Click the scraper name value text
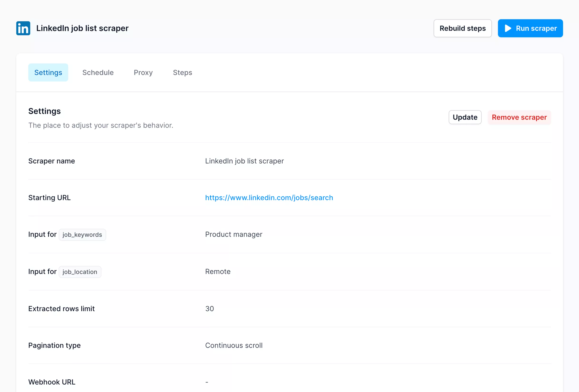This screenshot has height=392, width=579. [244, 161]
